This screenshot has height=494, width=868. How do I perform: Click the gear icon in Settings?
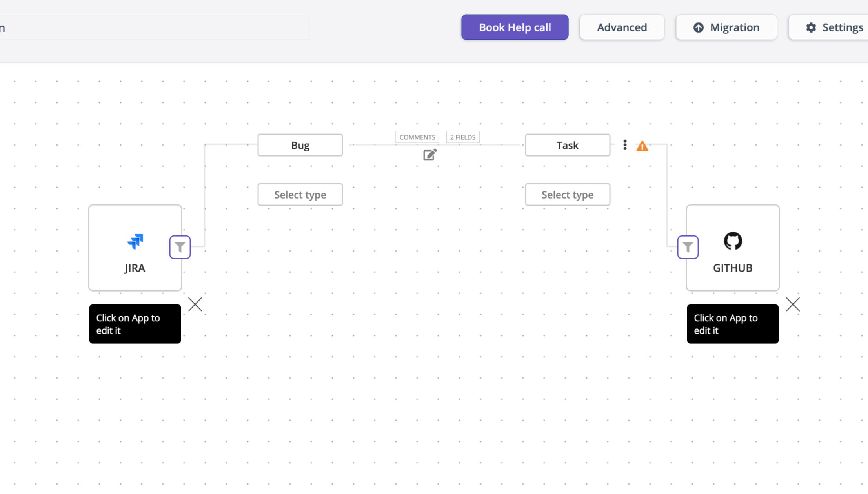coord(811,27)
